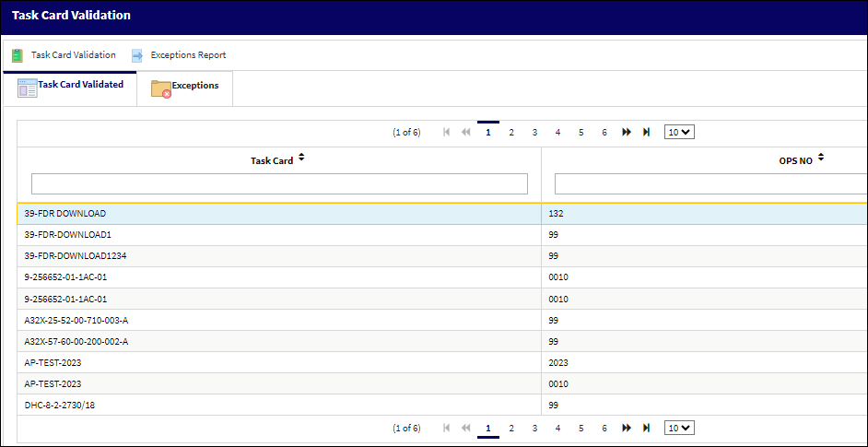868x447 pixels.
Task: Focus the Task Card filter field
Action: tap(279, 184)
